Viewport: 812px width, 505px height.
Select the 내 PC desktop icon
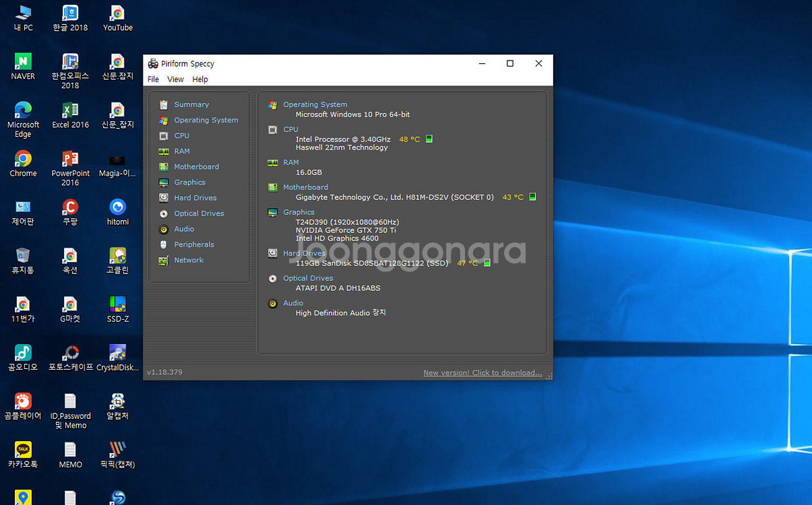pyautogui.click(x=23, y=18)
